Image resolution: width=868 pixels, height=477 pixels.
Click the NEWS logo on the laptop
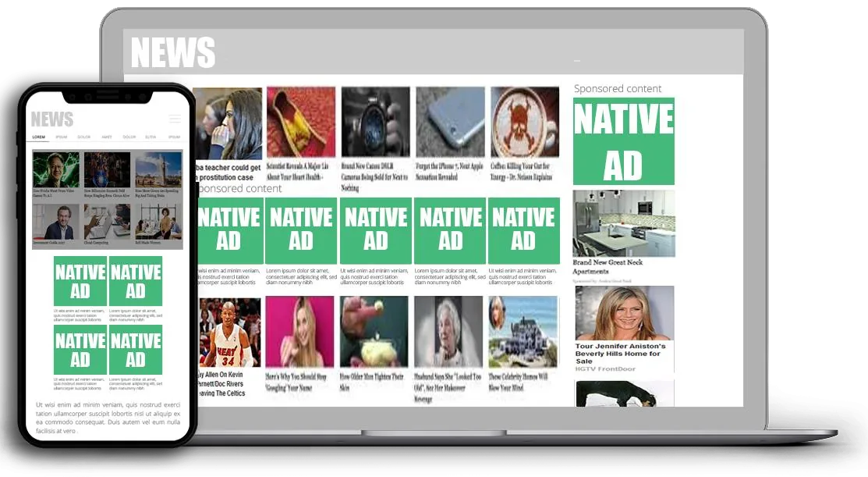click(x=172, y=52)
